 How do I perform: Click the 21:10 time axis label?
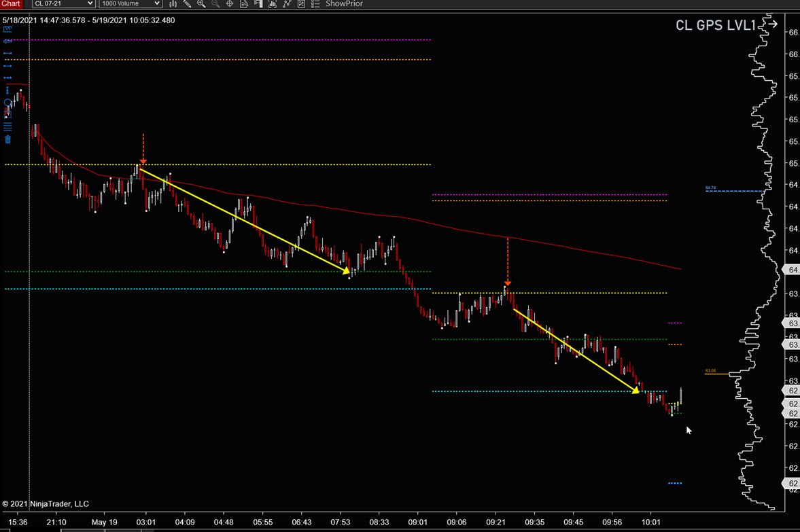[56, 522]
